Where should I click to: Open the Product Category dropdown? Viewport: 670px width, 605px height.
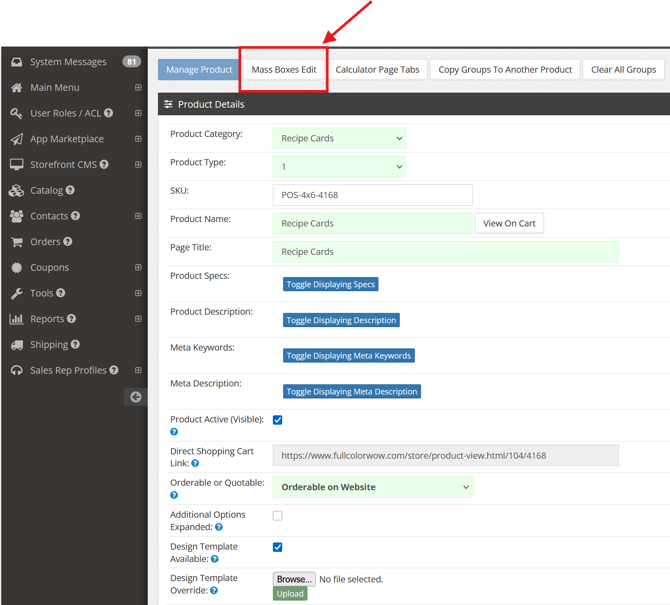click(339, 139)
